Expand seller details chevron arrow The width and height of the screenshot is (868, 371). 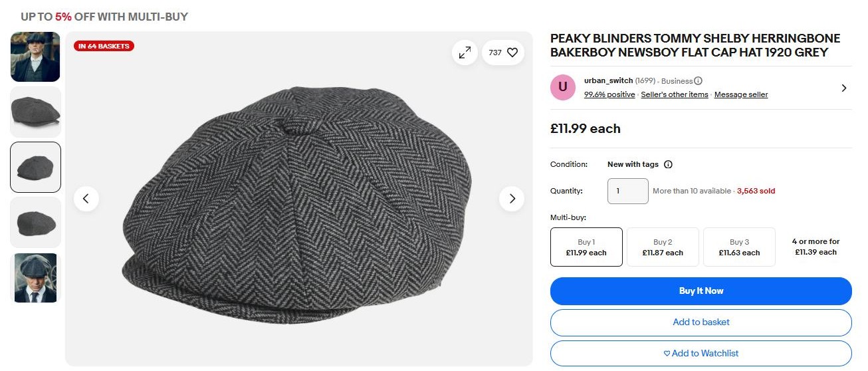[844, 88]
